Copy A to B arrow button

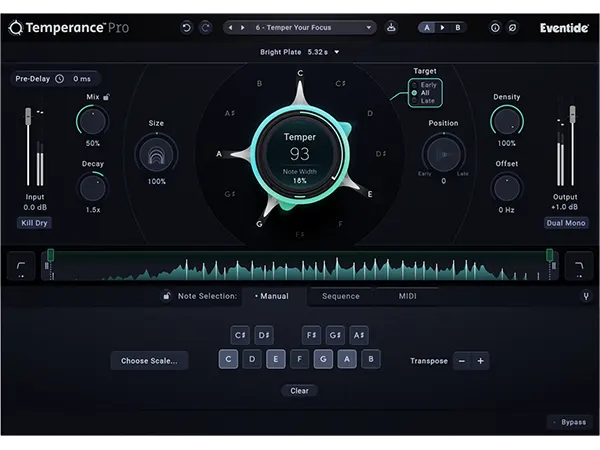click(x=442, y=28)
